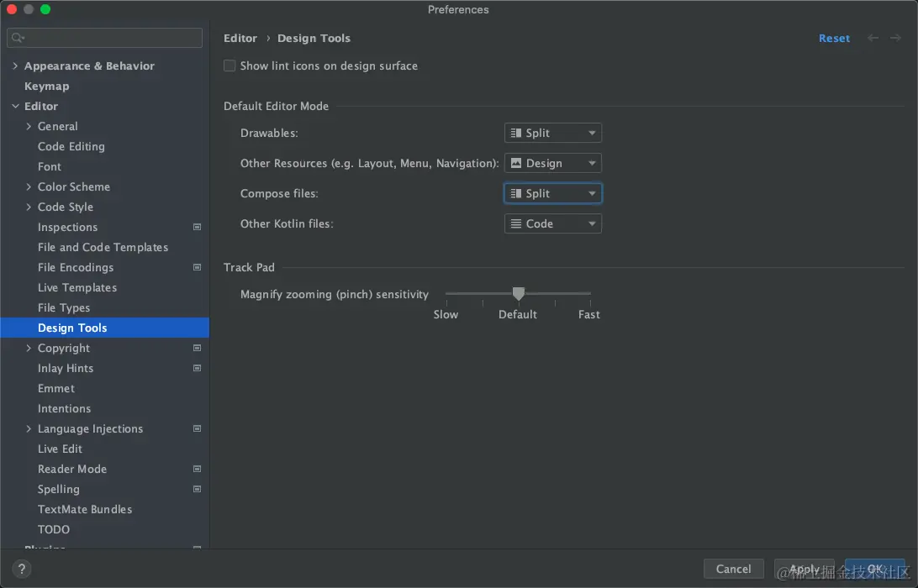Screen dimensions: 918x588
Task: Select the highlighted Design Tools entry
Action: tap(105, 328)
